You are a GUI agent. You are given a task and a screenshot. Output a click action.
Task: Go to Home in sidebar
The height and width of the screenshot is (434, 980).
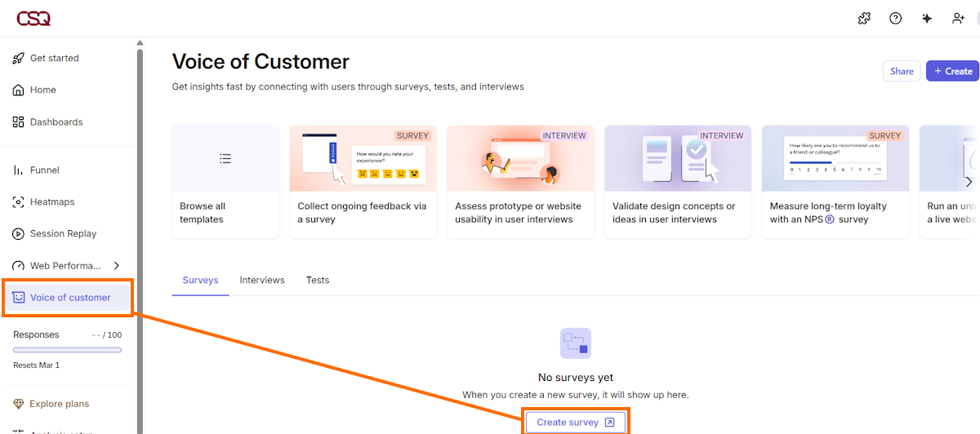click(42, 90)
